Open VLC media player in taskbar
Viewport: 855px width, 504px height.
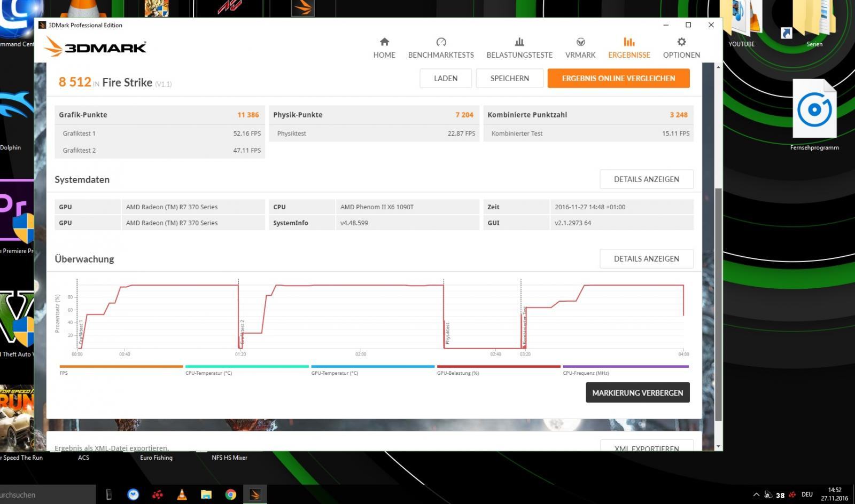[182, 494]
